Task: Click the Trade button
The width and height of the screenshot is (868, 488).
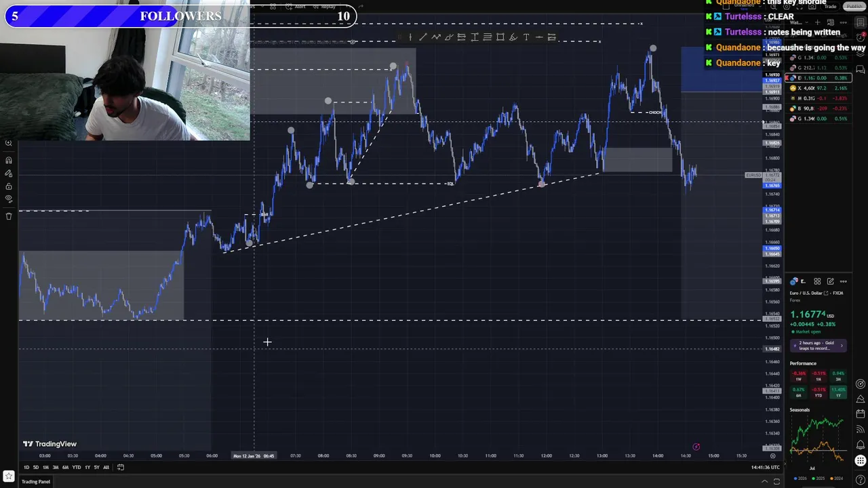Action: coord(830,6)
